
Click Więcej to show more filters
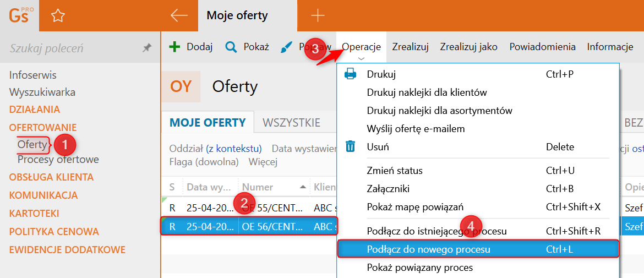[263, 162]
